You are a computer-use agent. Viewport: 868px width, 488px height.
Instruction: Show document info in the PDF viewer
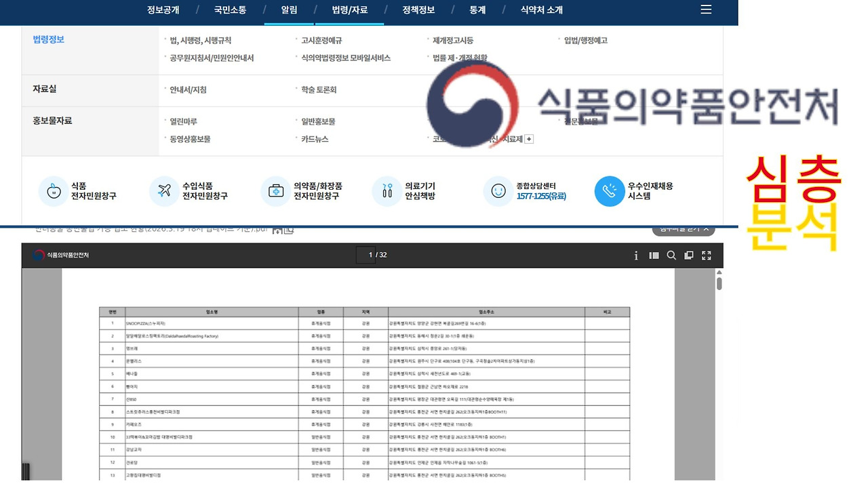[635, 256]
